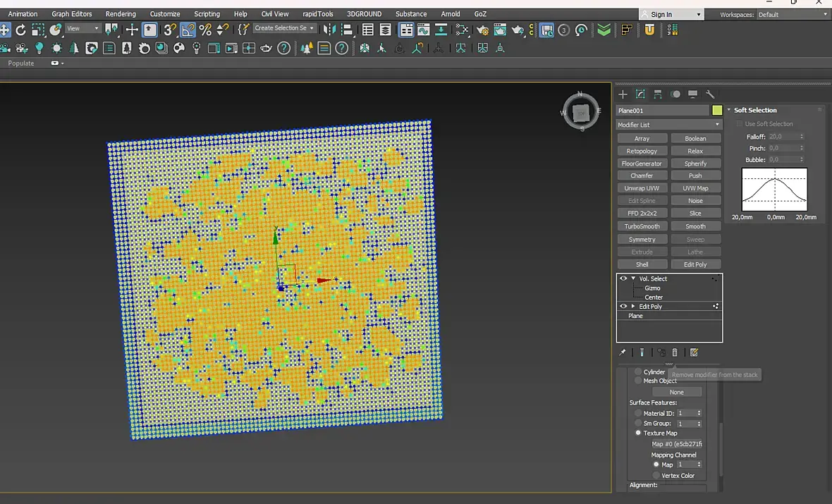Select the Vertex Color radio option
The image size is (832, 504).
[656, 476]
